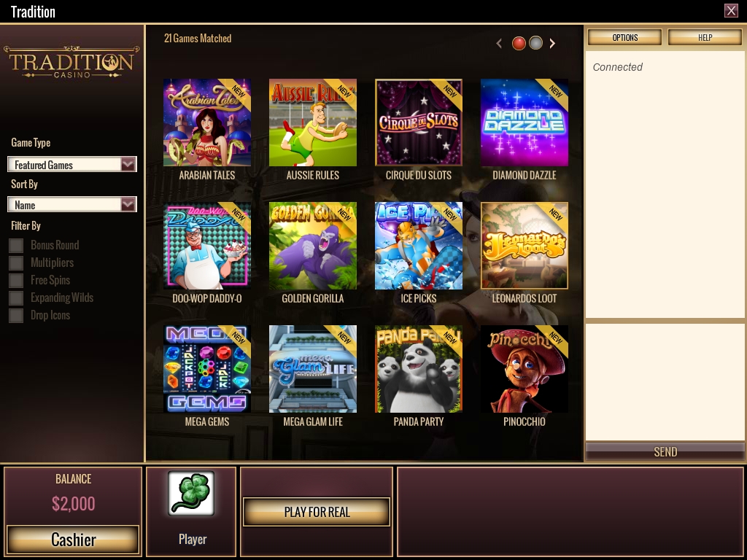This screenshot has height=560, width=747.
Task: Open the HELP menu
Action: pyautogui.click(x=705, y=37)
